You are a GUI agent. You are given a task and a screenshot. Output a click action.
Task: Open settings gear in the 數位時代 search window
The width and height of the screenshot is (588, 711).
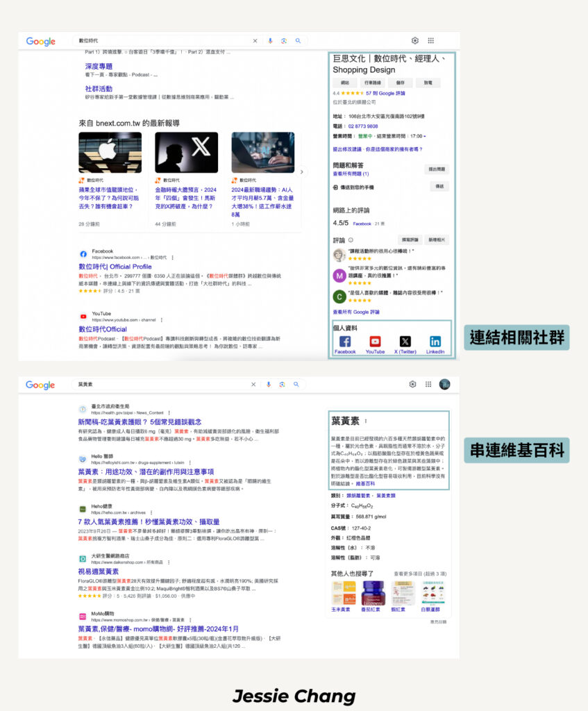tap(415, 41)
